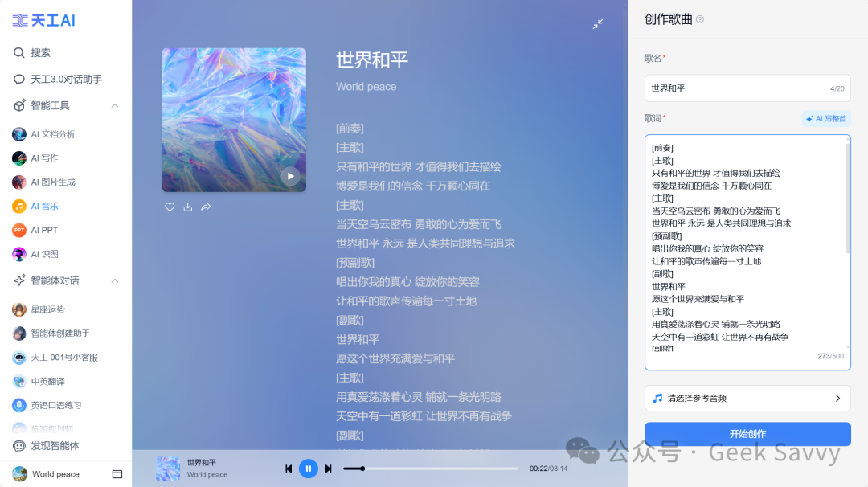Click 开始创作 button
Screen dimensions: 868x487
tap(747, 434)
